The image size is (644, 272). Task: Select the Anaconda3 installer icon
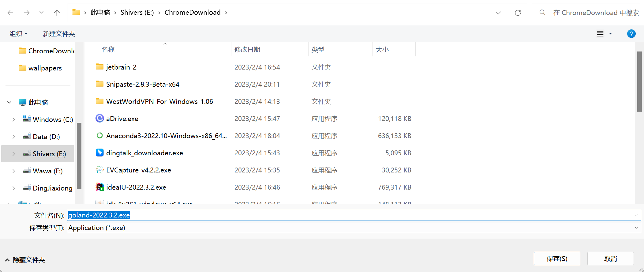pos(100,135)
